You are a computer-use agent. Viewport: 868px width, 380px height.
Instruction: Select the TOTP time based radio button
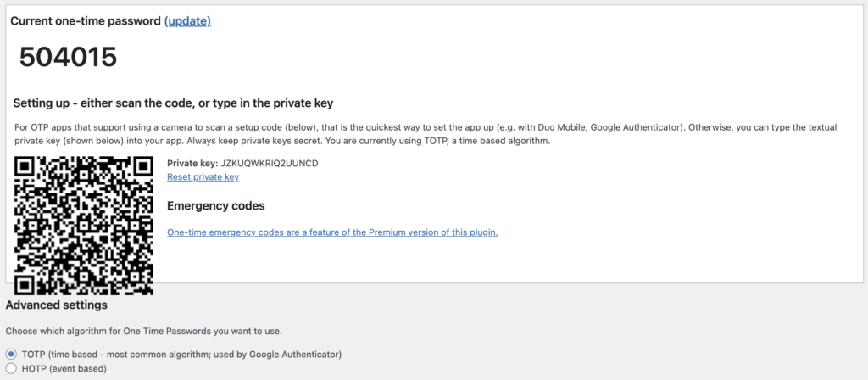point(11,354)
